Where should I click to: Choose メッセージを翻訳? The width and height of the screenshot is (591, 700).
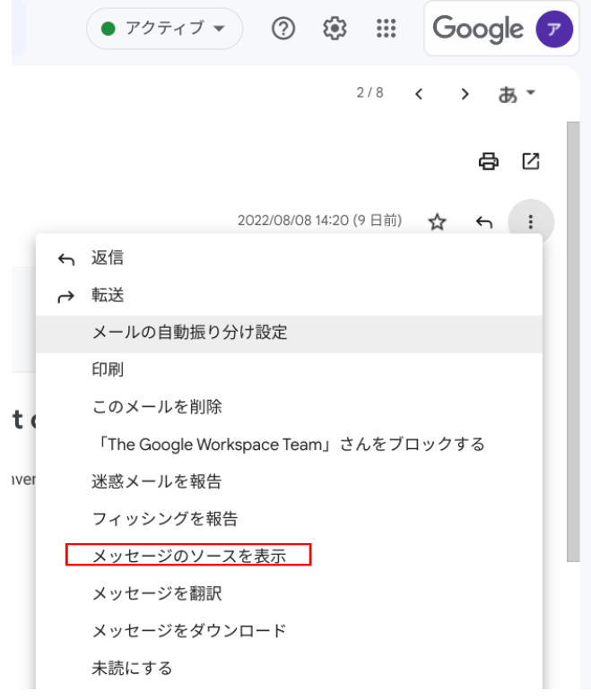coord(289,593)
